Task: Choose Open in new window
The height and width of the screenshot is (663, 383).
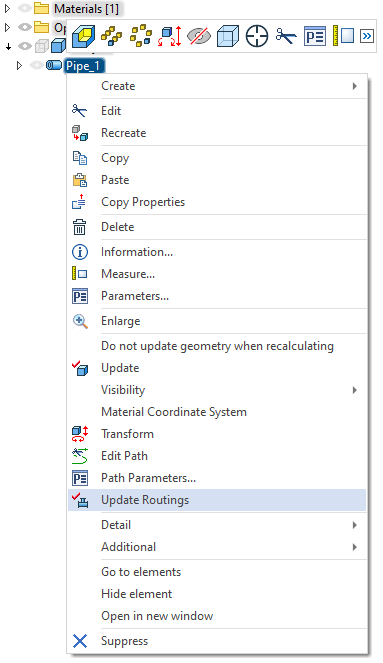Action: click(217, 616)
